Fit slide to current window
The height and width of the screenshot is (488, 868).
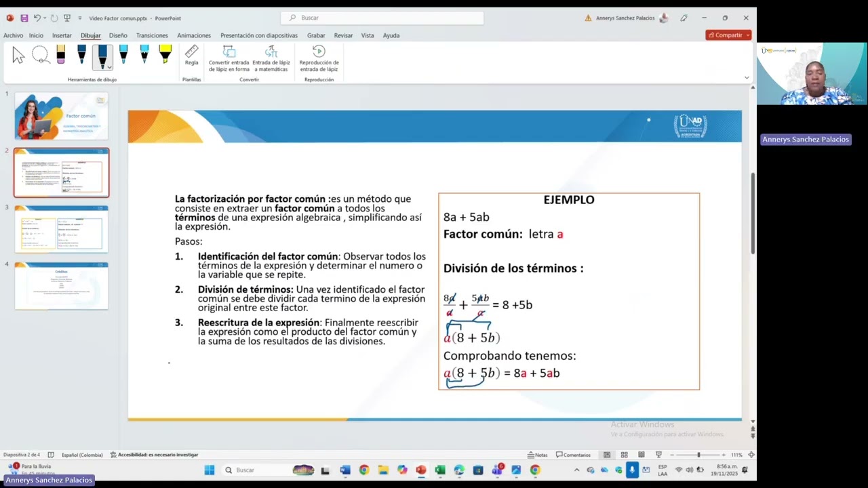click(751, 455)
